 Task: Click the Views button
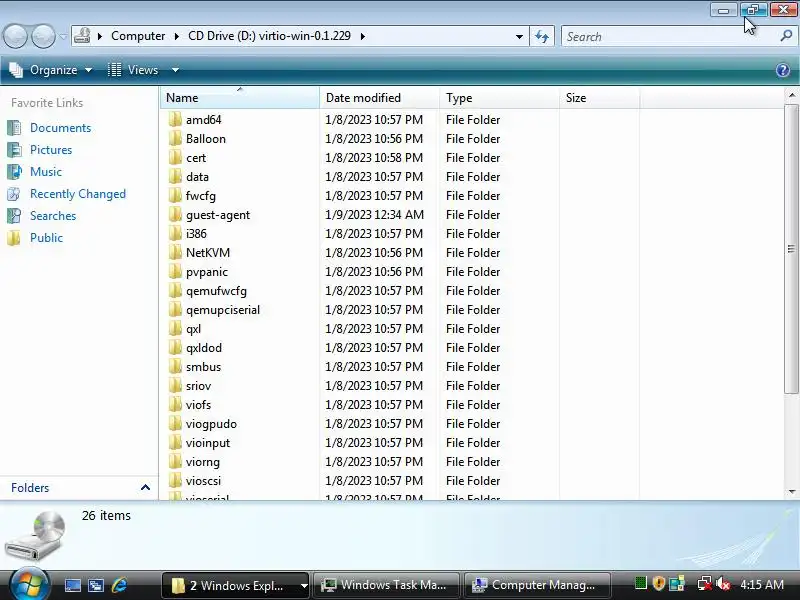pyautogui.click(x=134, y=70)
